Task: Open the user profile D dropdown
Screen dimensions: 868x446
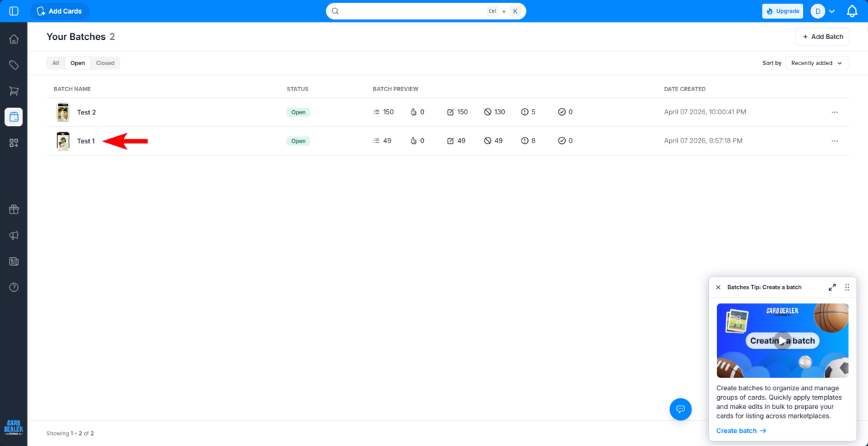Action: pos(822,11)
